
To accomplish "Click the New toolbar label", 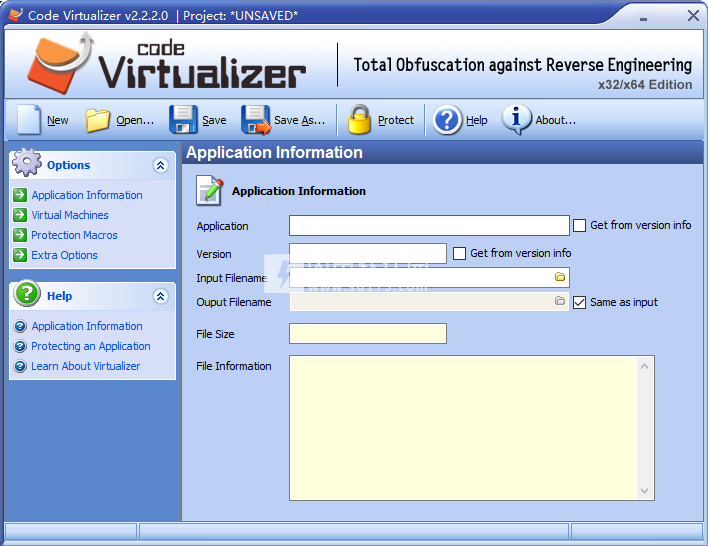I will (x=57, y=121).
